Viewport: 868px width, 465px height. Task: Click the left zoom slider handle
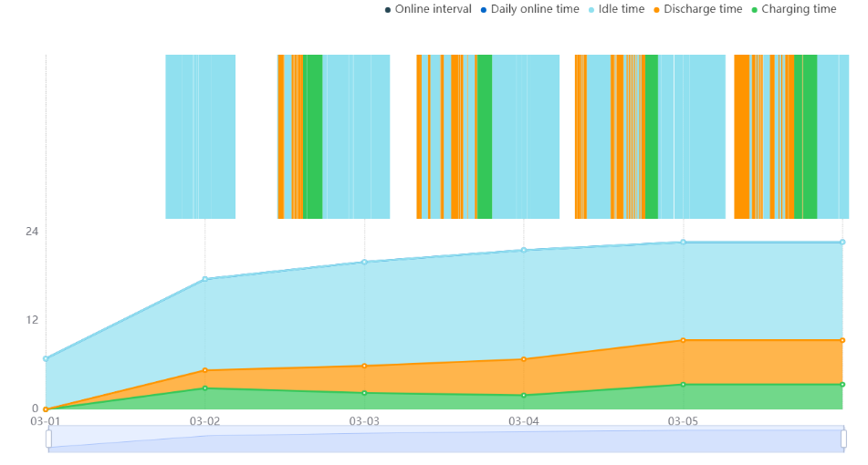point(48,439)
